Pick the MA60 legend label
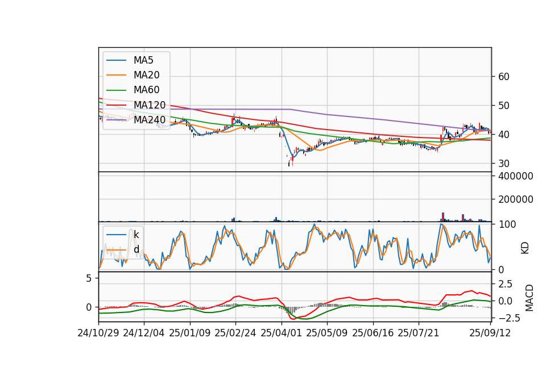This screenshot has height=392, width=546. pyautogui.click(x=146, y=90)
